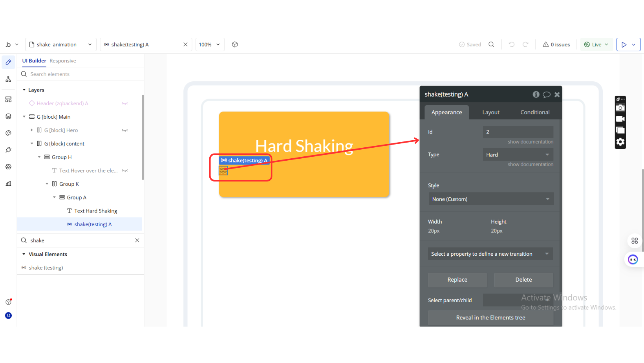
Task: Open the Layout tab
Action: pyautogui.click(x=491, y=112)
